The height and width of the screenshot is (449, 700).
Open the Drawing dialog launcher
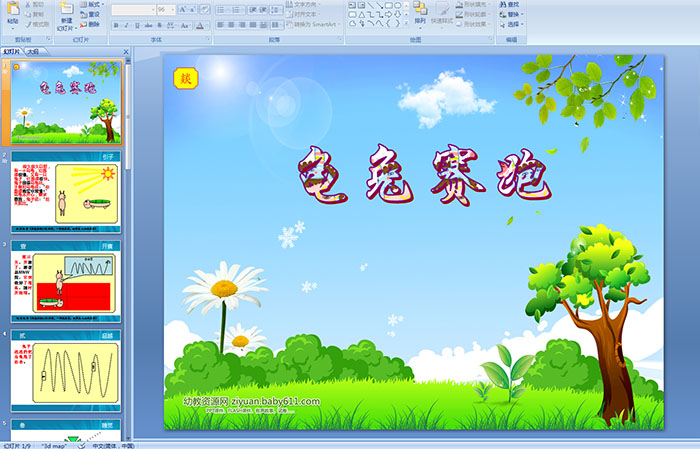[x=490, y=39]
